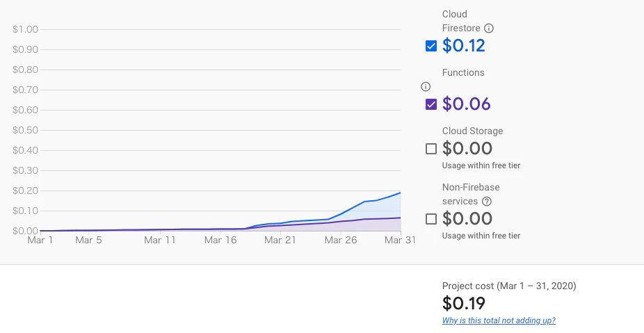The width and height of the screenshot is (644, 333).
Task: Uncheck the Functions $0.06 checkbox
Action: [430, 104]
